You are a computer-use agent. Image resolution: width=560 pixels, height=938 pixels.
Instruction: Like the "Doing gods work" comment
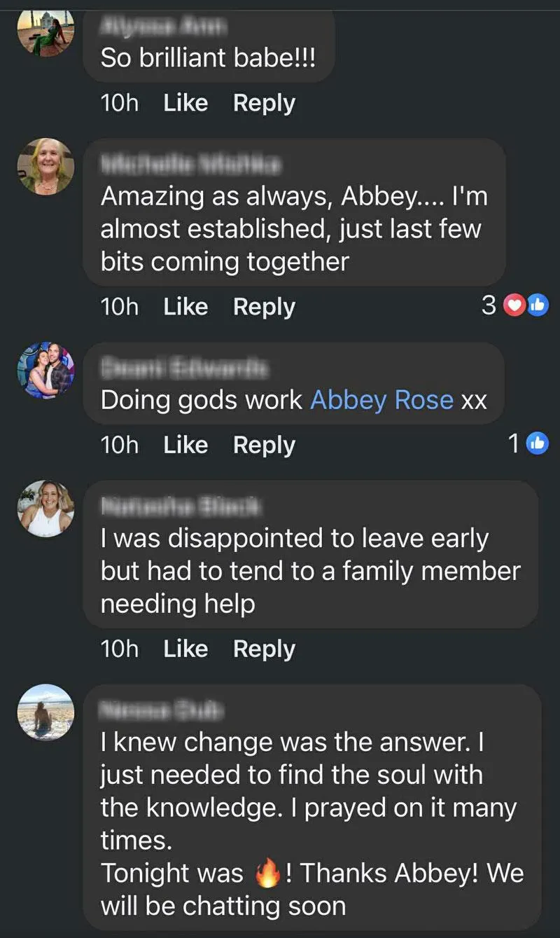pyautogui.click(x=185, y=445)
